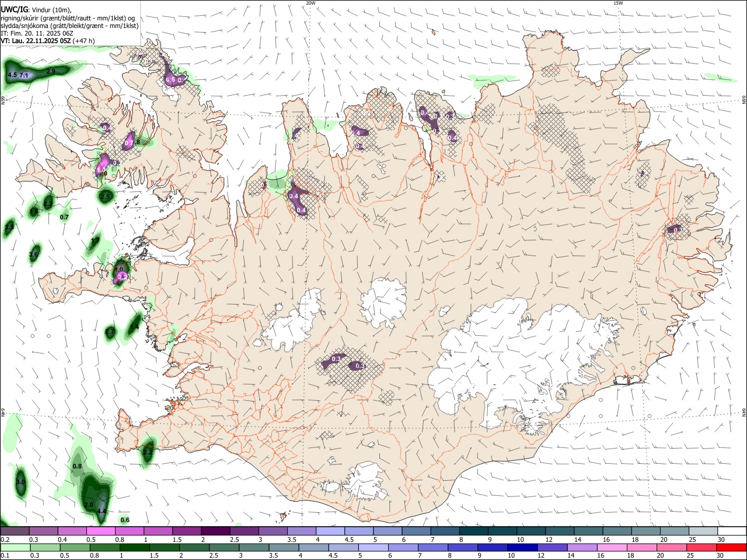Image resolution: width=747 pixels, height=560 pixels.
Task: Click the 'IT: Fim. 20. 11. 2025 06Z' line
Action: (37, 33)
